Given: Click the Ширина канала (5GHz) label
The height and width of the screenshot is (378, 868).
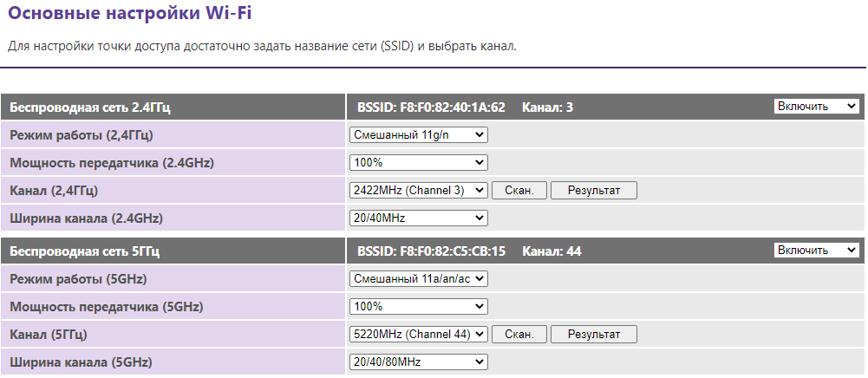Looking at the screenshot, I should point(86,362).
